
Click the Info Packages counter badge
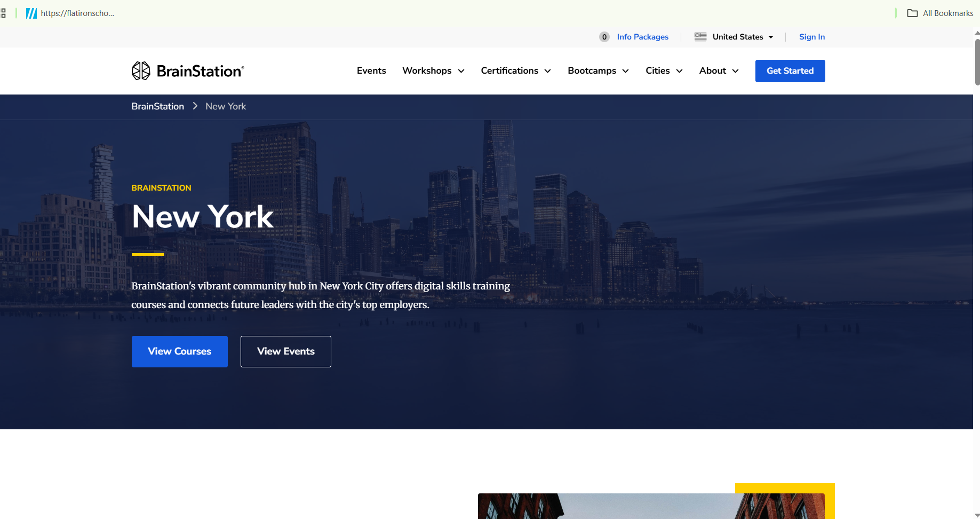(604, 37)
